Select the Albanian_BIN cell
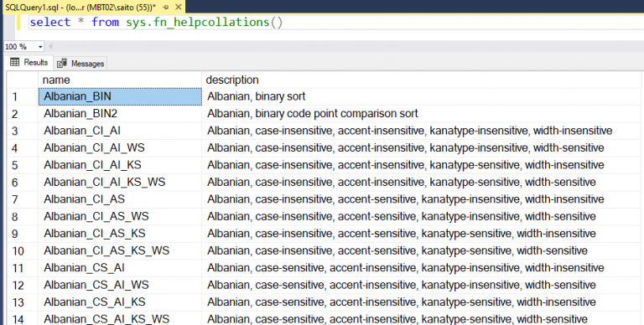 pyautogui.click(x=121, y=96)
